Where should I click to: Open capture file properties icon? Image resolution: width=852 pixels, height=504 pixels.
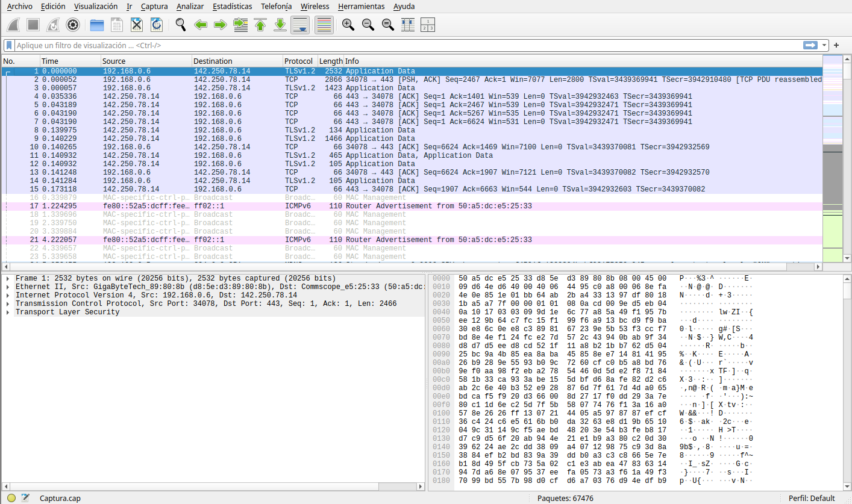coord(25,498)
